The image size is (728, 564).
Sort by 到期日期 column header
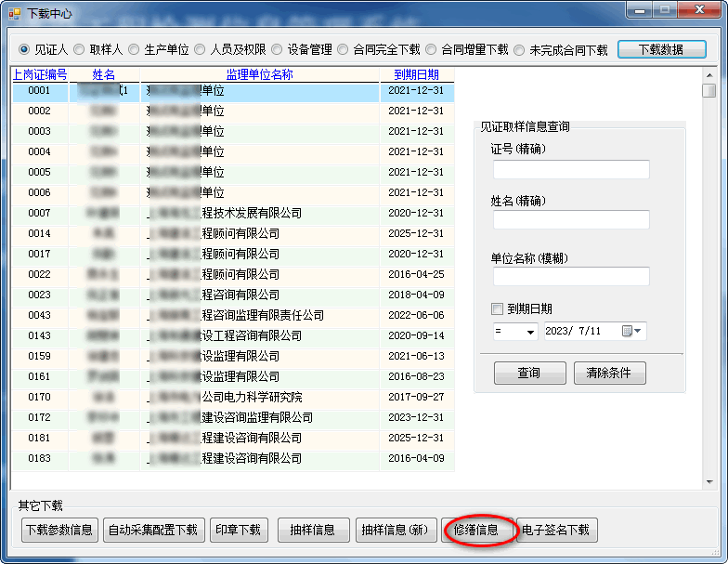(x=416, y=74)
